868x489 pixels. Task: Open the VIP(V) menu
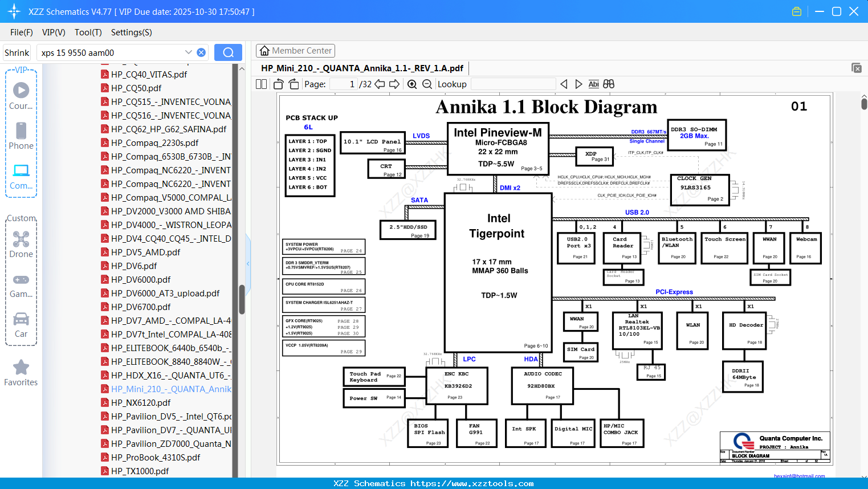click(54, 32)
